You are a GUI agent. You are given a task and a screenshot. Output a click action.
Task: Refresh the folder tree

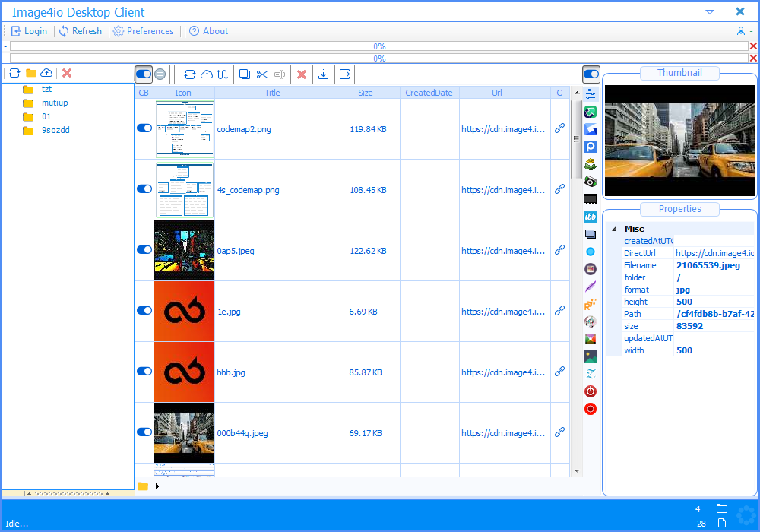point(14,73)
